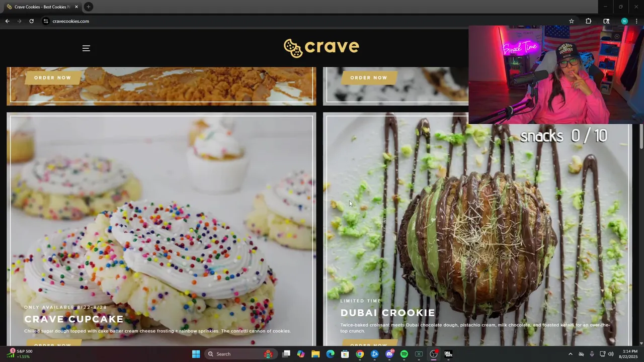Screen dimensions: 644x362
Task: Open Task View from taskbar
Action: click(x=286, y=354)
